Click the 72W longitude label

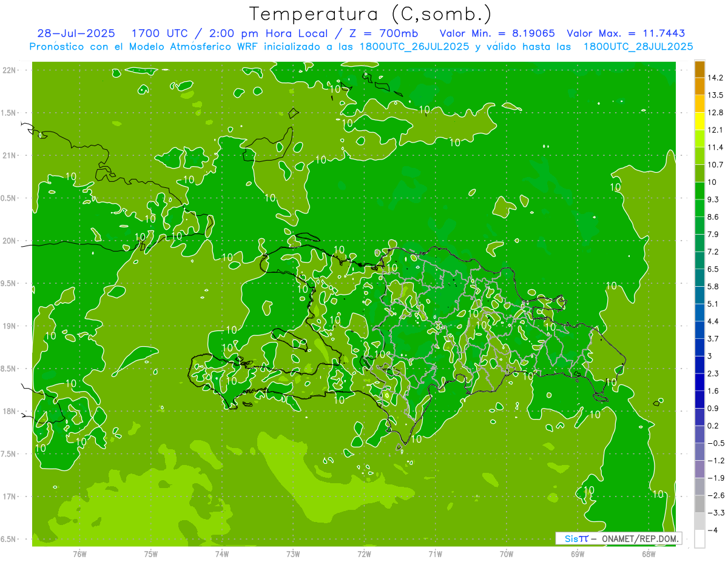pyautogui.click(x=364, y=554)
